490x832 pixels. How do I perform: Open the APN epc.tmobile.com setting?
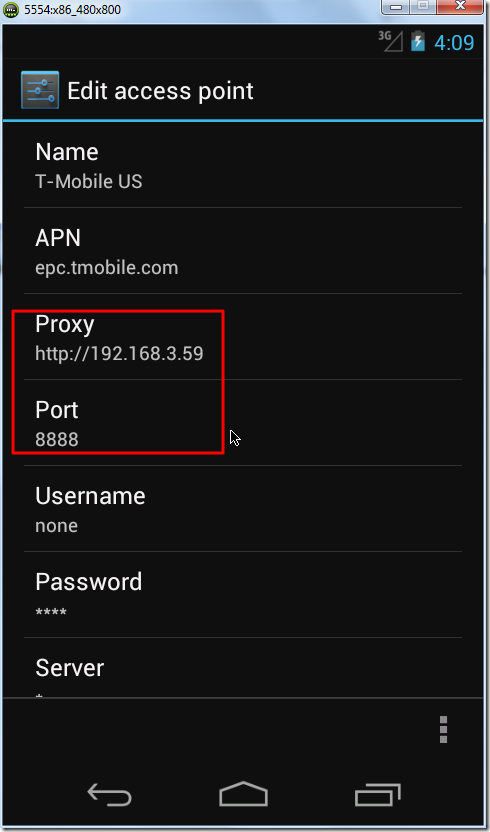[243, 251]
